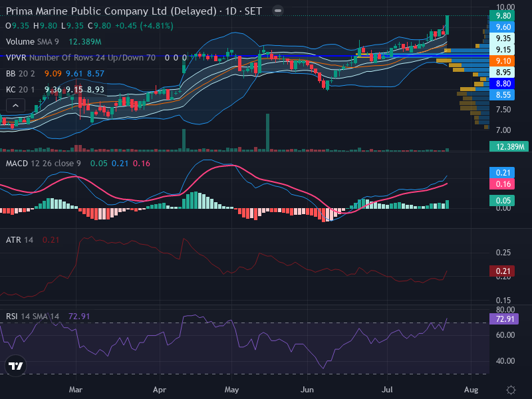Click the tallest volume bar in mid-May
This screenshot has height=399, width=532.
(268, 132)
